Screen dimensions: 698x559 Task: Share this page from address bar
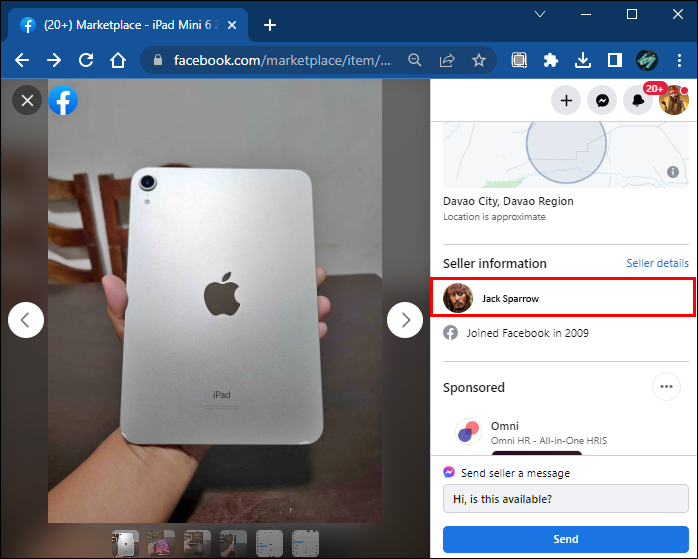tap(447, 60)
